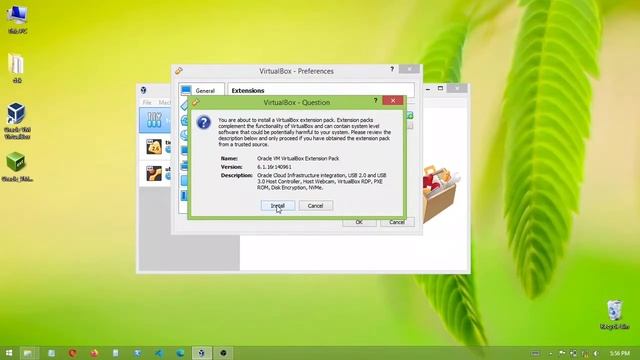The image size is (640, 360).
Task: Click 'Oracle VM VirtualBox Extension Pack' name text
Action: [298, 158]
